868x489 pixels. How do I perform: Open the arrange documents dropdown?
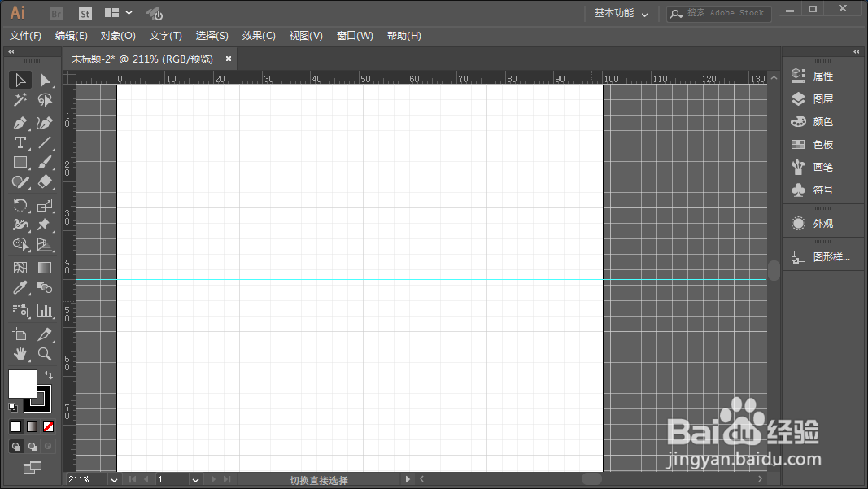coord(118,13)
